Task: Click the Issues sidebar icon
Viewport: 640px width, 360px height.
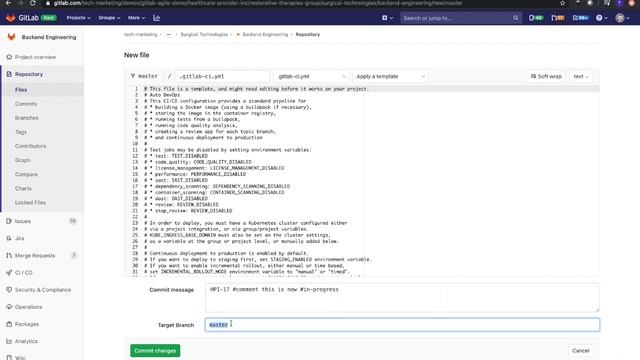Action: tap(9, 221)
